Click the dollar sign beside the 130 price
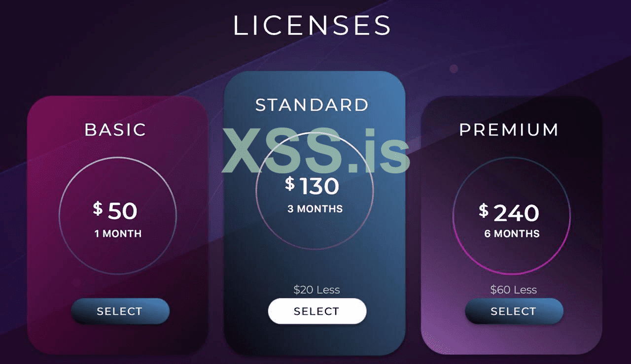Viewport: 631px width, 364px height. coord(290,184)
